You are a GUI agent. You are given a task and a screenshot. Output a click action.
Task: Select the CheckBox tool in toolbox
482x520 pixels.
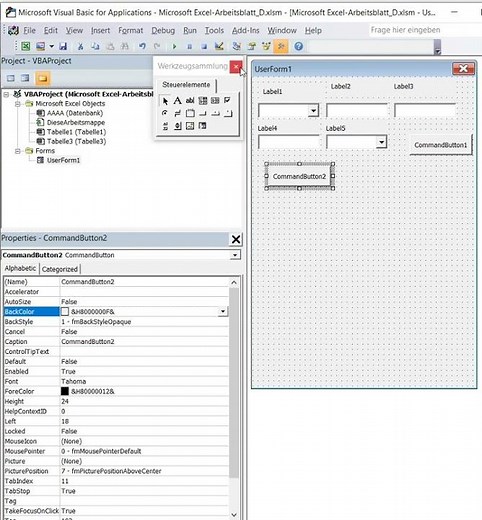click(x=227, y=100)
